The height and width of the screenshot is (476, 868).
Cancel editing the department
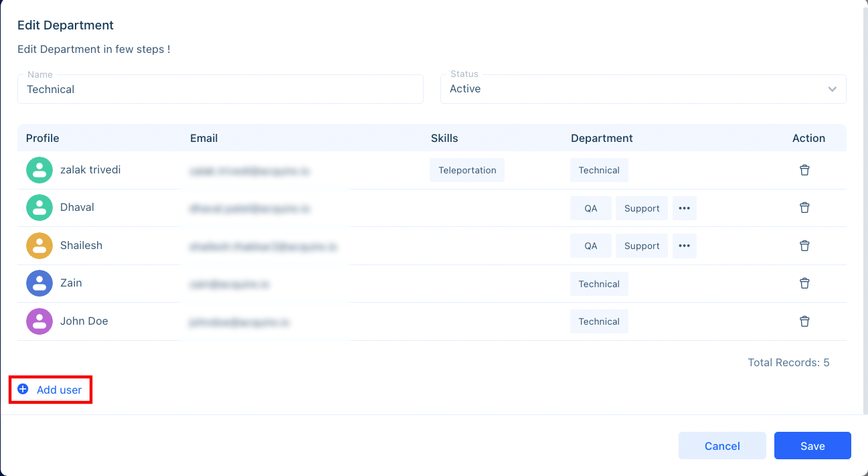point(722,446)
